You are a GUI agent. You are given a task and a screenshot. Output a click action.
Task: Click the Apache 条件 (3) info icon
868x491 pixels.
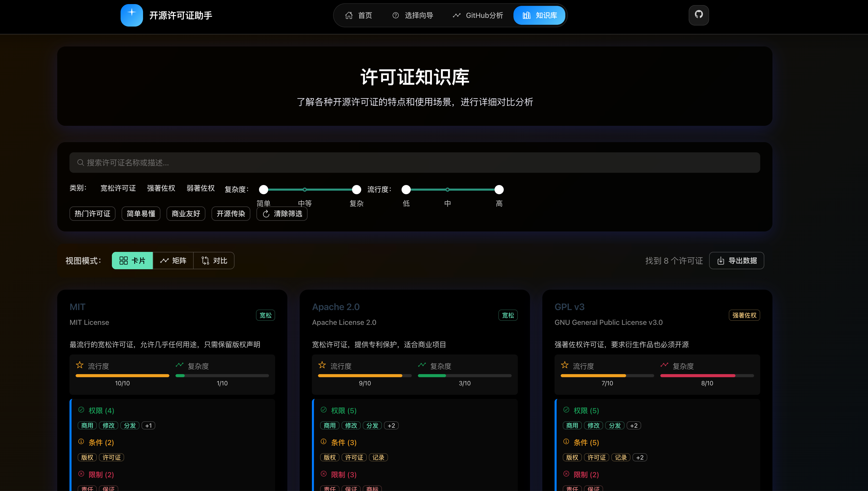point(324,441)
